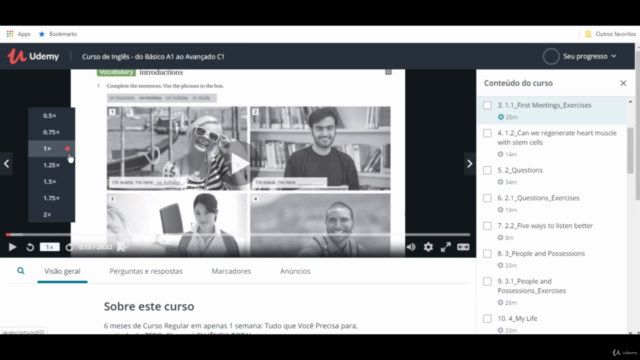Screen dimensions: 640x360
Task: Check the 1.1_First Meetings_Exercises checkbox
Action: 487,105
